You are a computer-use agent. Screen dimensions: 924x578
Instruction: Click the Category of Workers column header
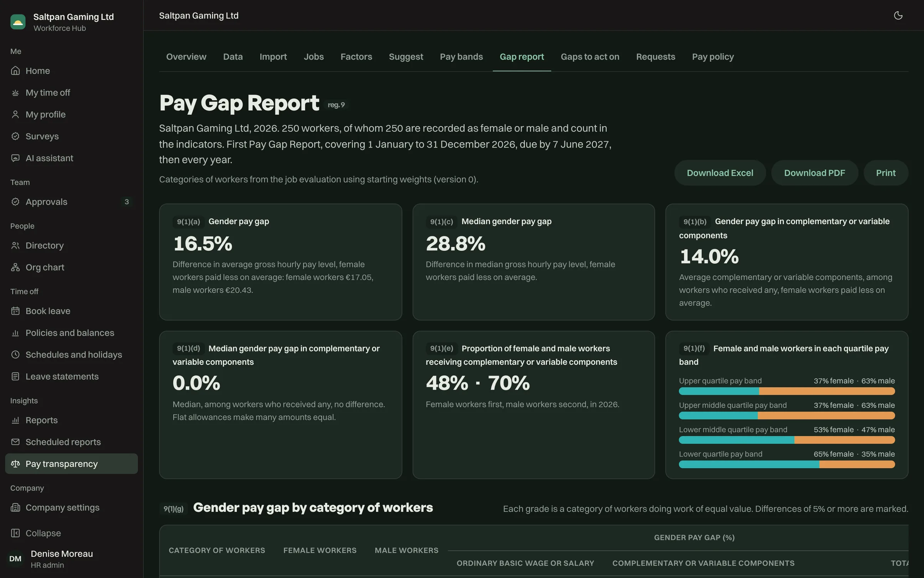click(217, 550)
